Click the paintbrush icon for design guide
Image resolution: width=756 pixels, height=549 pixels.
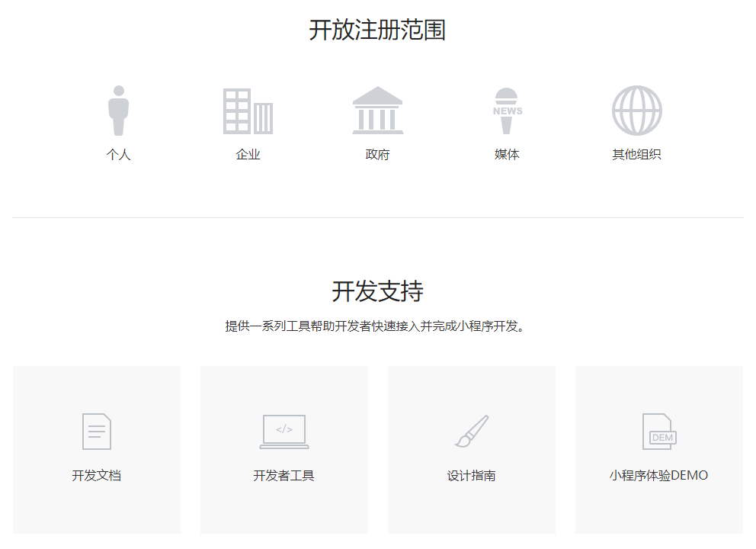tap(472, 432)
